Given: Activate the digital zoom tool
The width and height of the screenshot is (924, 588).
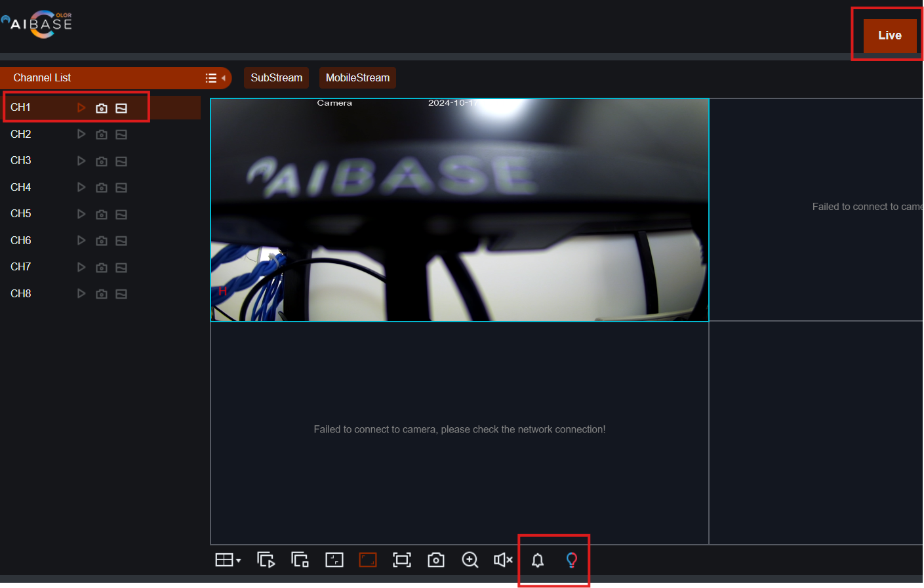Looking at the screenshot, I should [x=470, y=560].
